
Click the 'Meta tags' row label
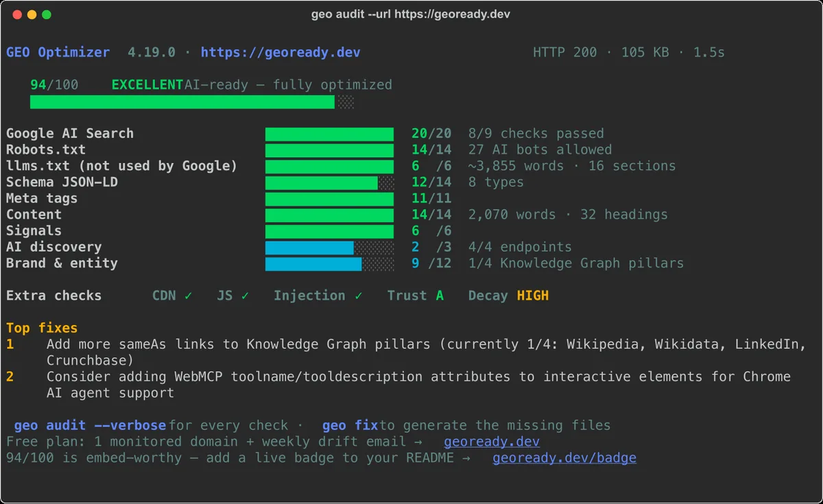[42, 198]
